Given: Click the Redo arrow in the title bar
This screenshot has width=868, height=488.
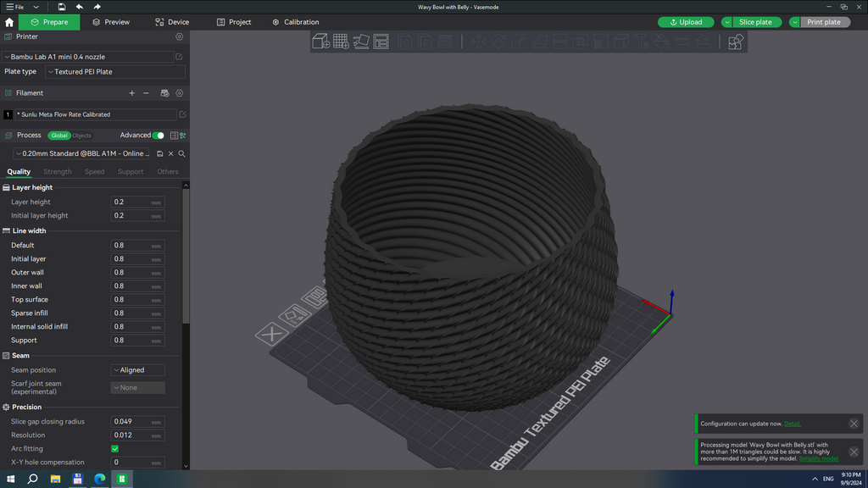Looking at the screenshot, I should [97, 7].
